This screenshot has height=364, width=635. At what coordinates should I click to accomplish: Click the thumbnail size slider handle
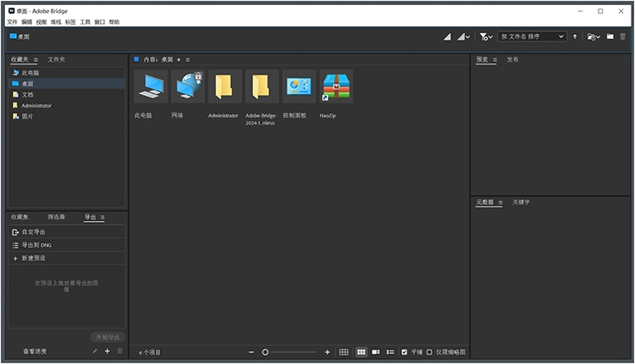[265, 351]
